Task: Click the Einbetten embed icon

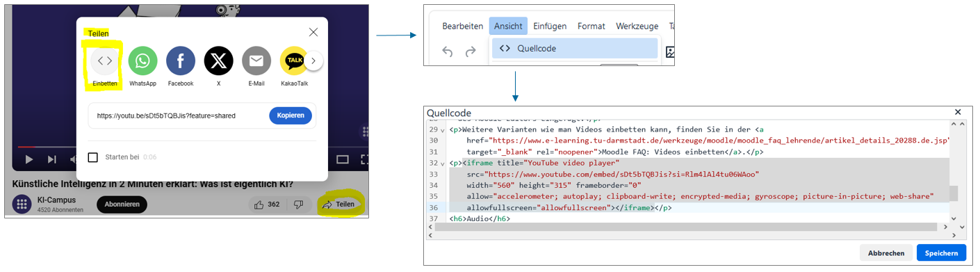Action: [x=105, y=61]
